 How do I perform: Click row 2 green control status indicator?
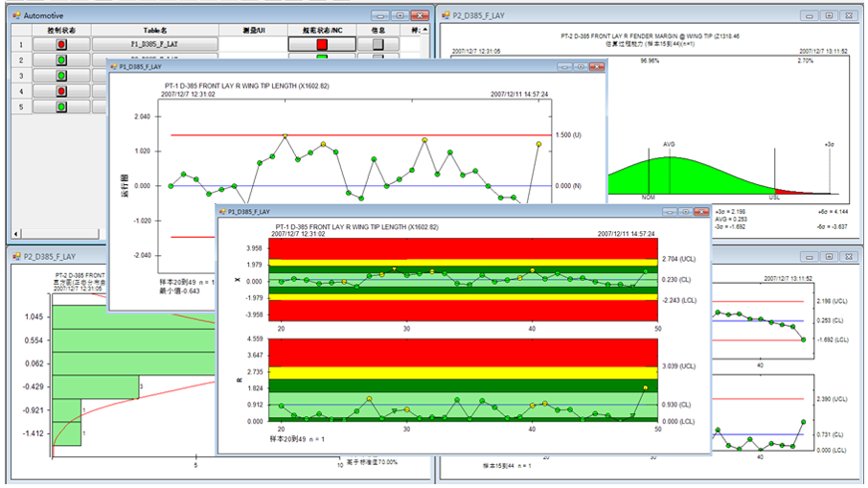(61, 59)
